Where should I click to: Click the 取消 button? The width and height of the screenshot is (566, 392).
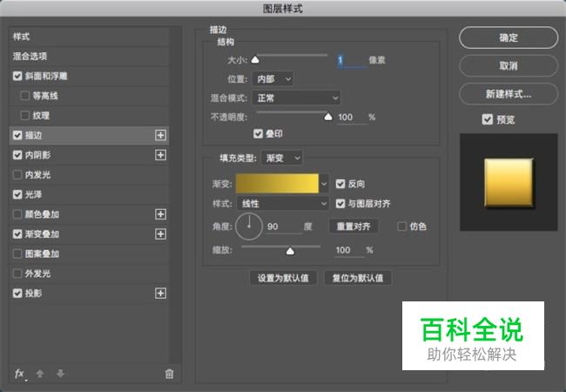pyautogui.click(x=509, y=65)
